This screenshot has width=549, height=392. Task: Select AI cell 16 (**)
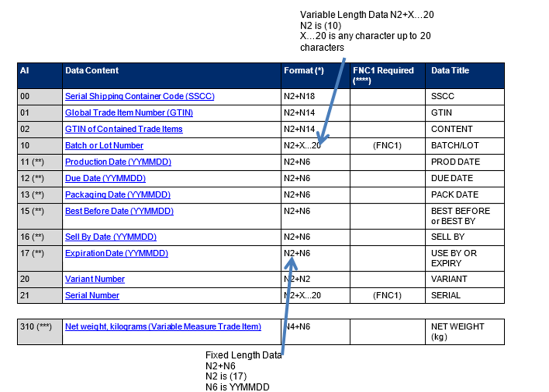[x=40, y=238]
